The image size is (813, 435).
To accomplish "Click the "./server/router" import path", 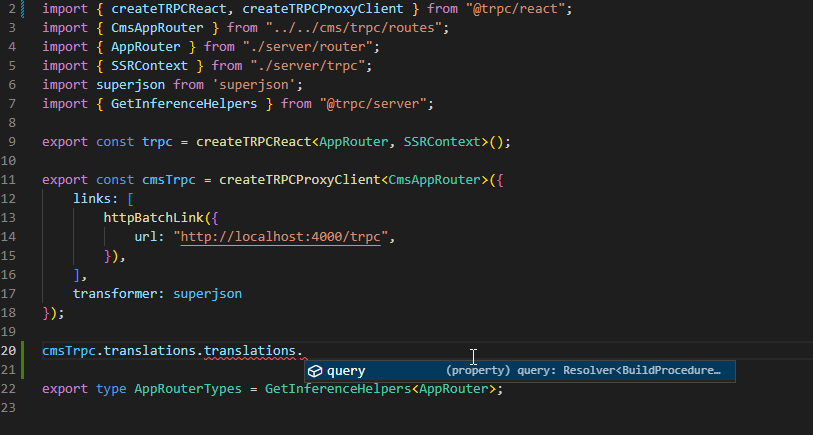I will pos(307,47).
